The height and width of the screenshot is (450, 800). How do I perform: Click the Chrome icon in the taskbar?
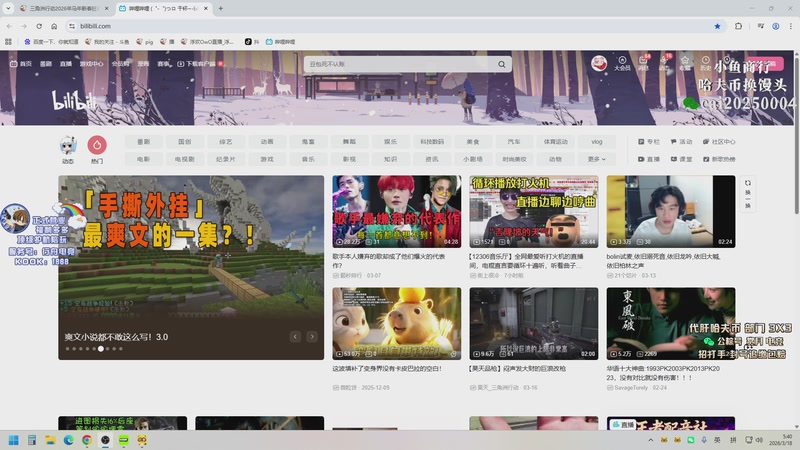pyautogui.click(x=87, y=440)
